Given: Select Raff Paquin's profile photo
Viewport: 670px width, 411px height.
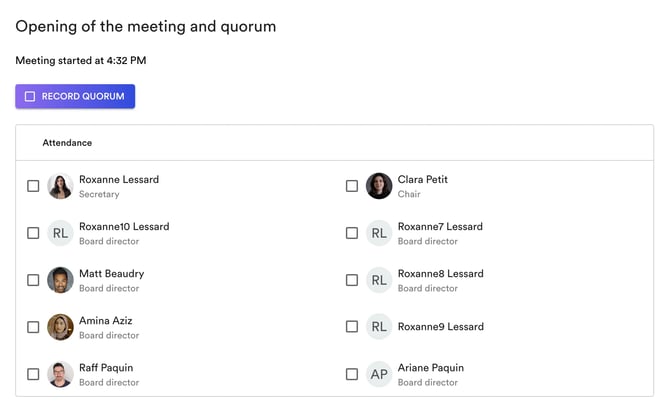Looking at the screenshot, I should [60, 374].
